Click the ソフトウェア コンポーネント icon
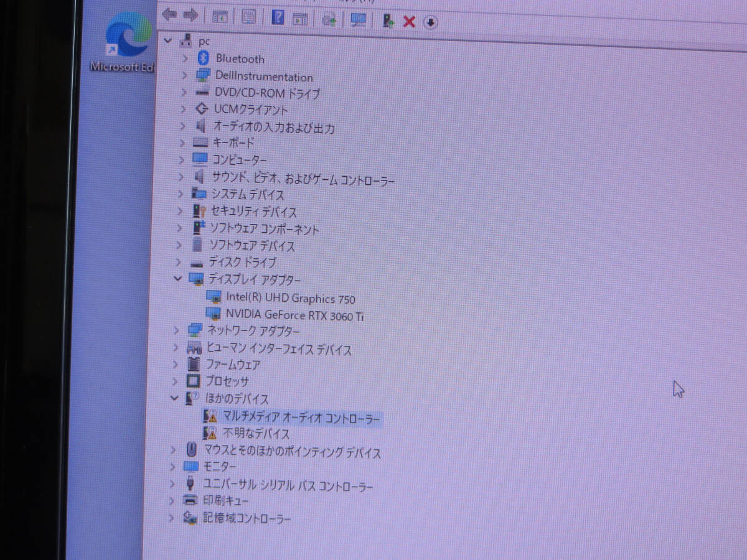Image resolution: width=747 pixels, height=560 pixels. click(x=199, y=228)
